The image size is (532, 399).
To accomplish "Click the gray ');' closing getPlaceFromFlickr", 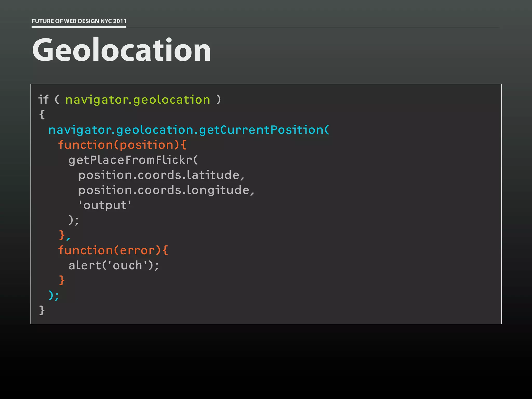I will (74, 220).
